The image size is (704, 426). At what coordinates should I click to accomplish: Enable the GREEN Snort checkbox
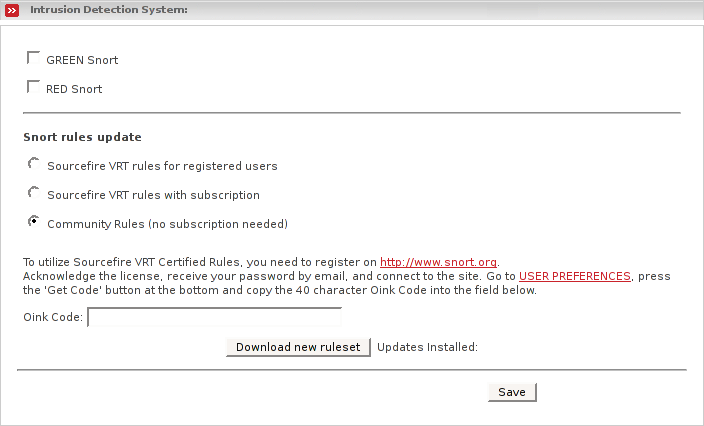point(33,58)
